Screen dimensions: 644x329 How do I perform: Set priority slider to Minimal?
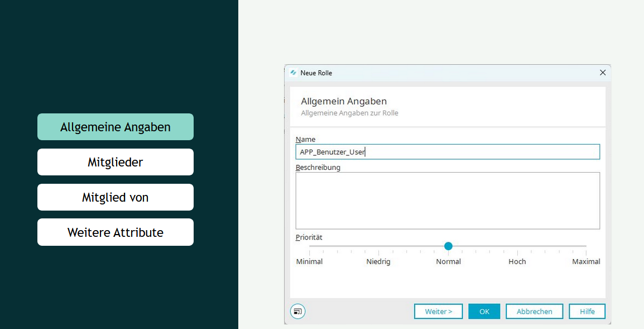[x=310, y=246]
